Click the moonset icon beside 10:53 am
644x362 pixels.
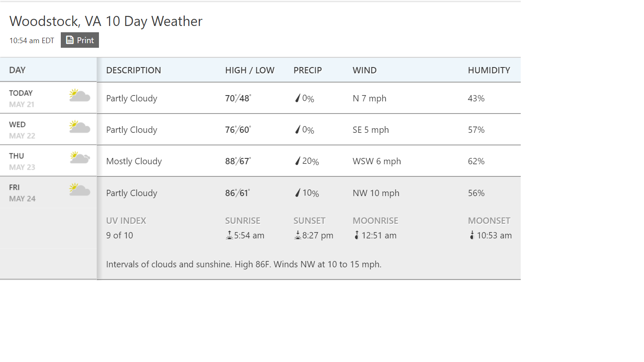click(472, 235)
